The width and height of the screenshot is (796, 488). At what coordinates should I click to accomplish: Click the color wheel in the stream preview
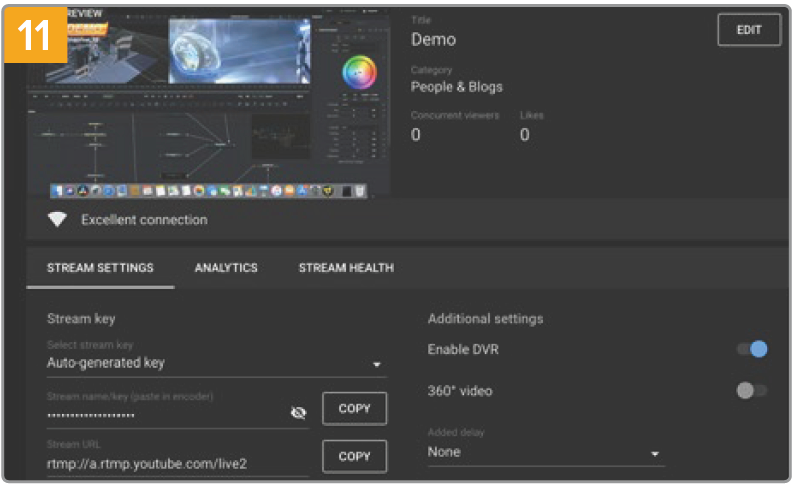[x=360, y=71]
